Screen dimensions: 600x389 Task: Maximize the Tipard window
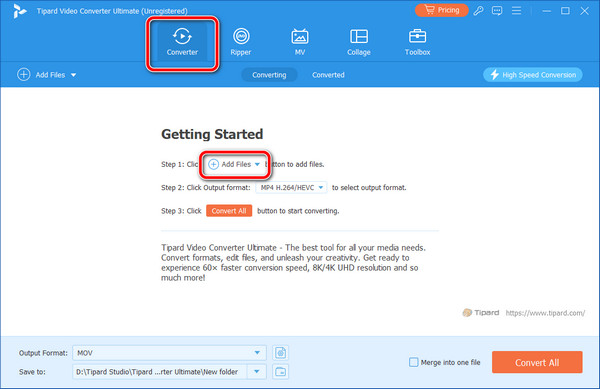tap(565, 11)
